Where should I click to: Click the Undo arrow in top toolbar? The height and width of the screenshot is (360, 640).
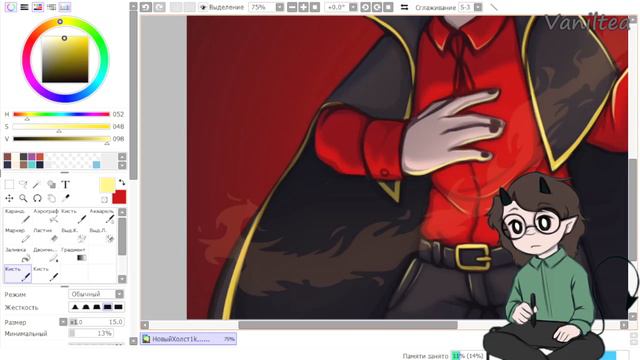click(x=146, y=7)
